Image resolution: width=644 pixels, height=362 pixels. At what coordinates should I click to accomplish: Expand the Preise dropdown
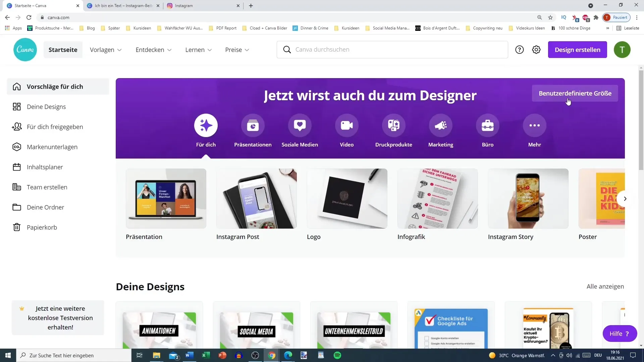tap(237, 50)
